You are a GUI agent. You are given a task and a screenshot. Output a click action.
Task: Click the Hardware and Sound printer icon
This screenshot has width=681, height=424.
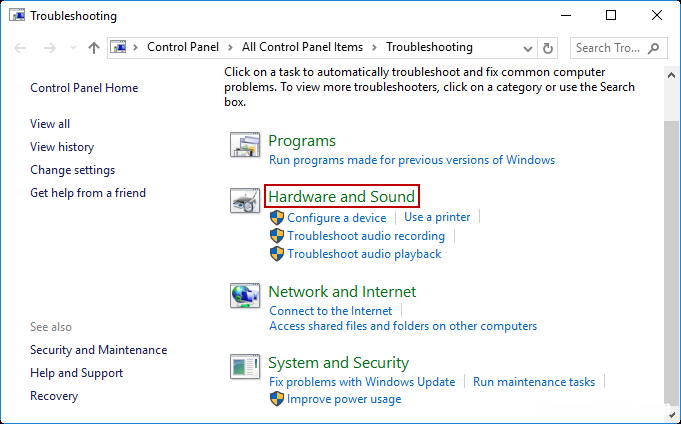245,200
